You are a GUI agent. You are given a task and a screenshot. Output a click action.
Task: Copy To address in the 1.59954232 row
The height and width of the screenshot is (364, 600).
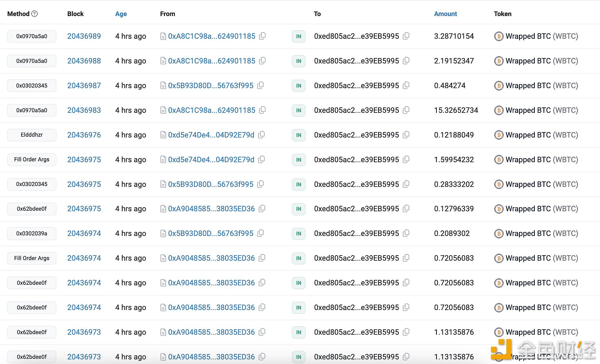coord(406,159)
